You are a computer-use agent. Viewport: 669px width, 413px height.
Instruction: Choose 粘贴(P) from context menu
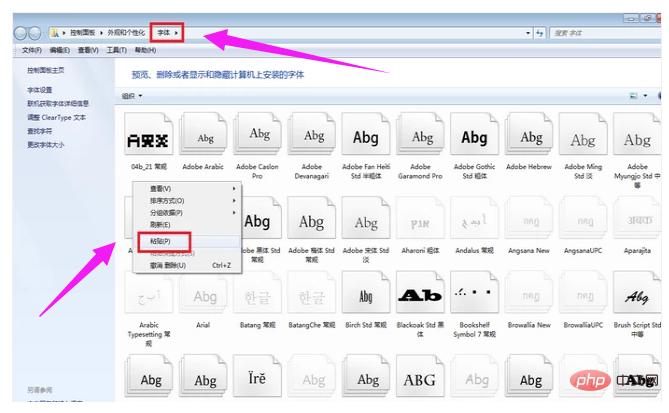[x=187, y=241]
